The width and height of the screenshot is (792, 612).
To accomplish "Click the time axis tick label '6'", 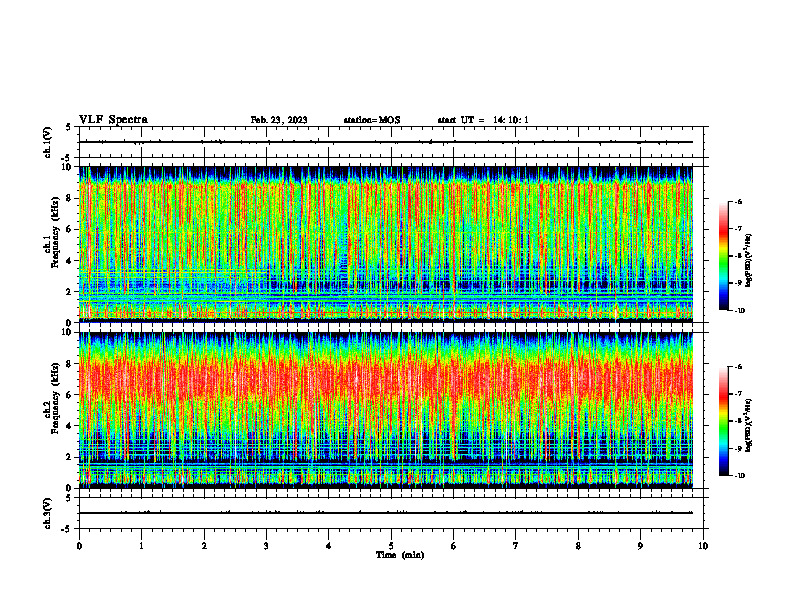I will pos(454,546).
